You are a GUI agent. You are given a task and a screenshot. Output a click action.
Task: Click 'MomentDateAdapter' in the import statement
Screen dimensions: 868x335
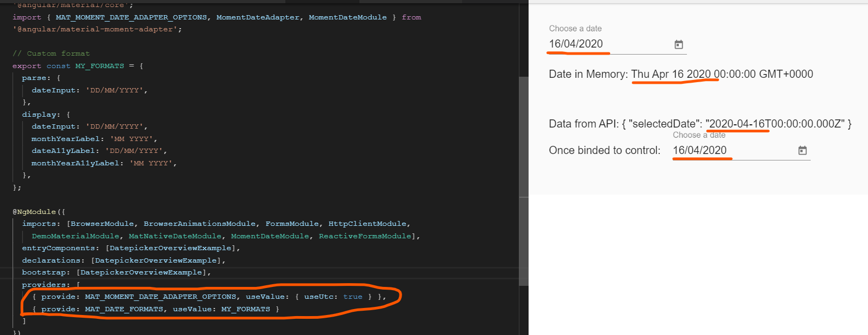(x=258, y=17)
